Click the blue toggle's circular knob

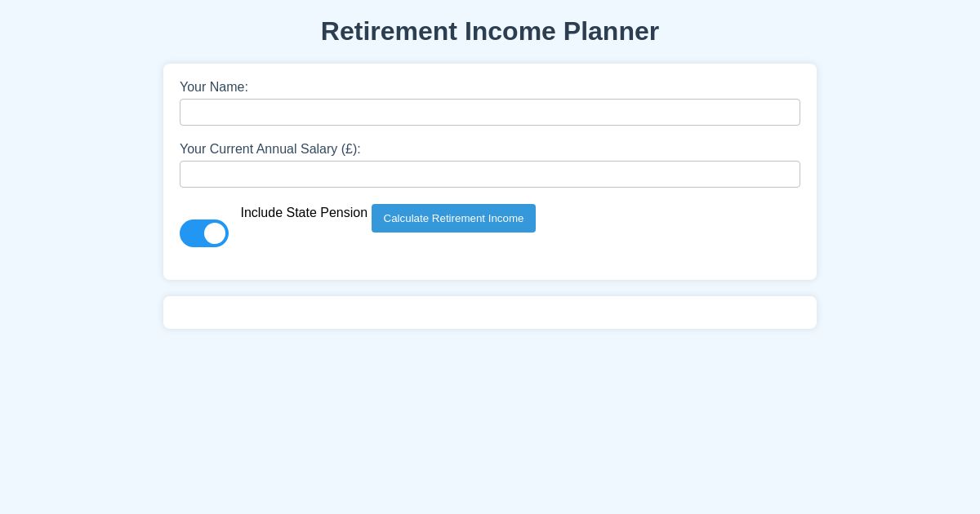[x=215, y=233]
